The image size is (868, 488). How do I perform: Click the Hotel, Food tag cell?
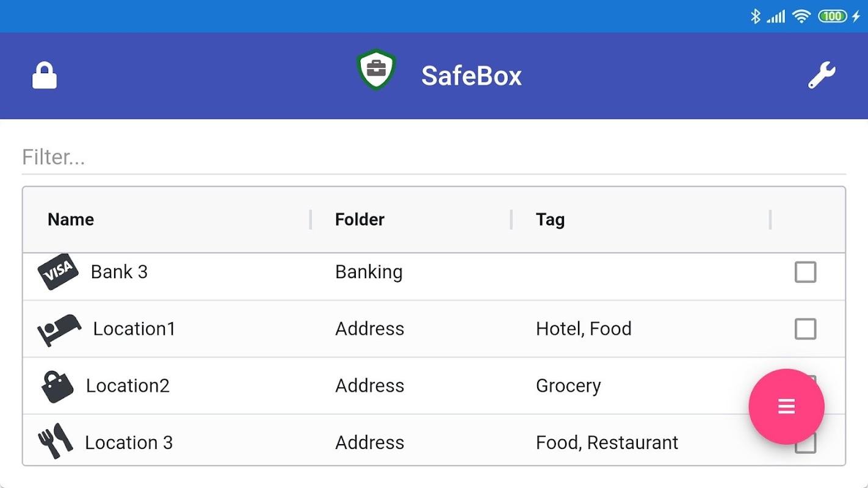coord(584,329)
